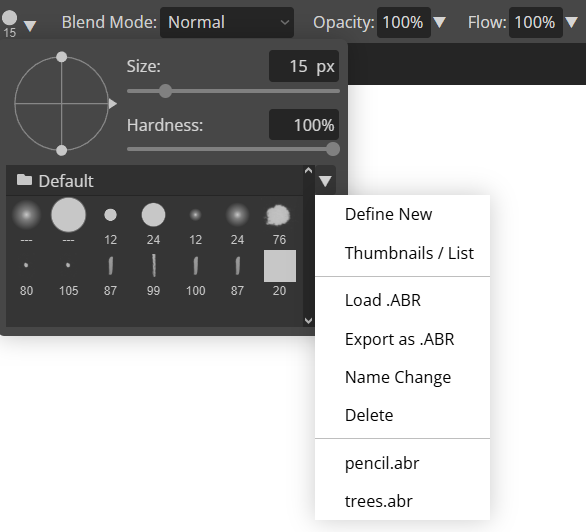
Task: Click the Size slider handle
Action: 165,91
